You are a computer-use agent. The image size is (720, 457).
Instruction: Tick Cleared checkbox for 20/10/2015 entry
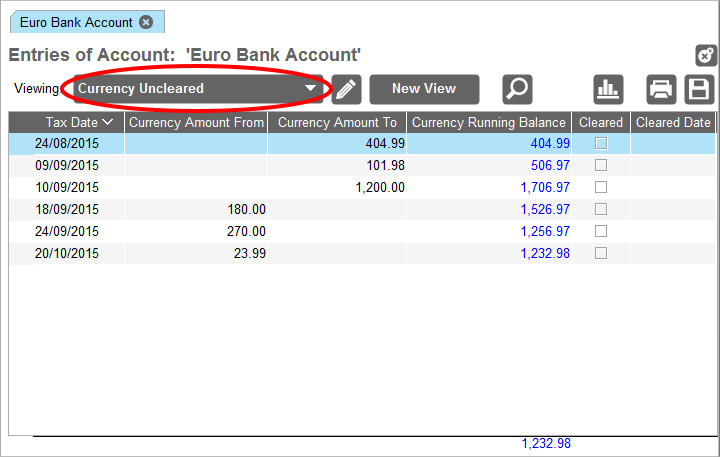tap(601, 253)
